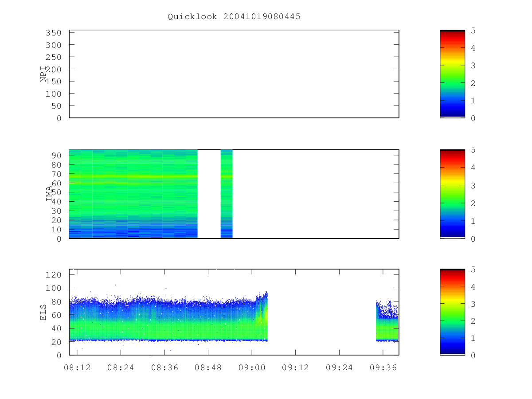532x399 pixels.
Task: Click the ELS panel color bar
Action: (452, 312)
